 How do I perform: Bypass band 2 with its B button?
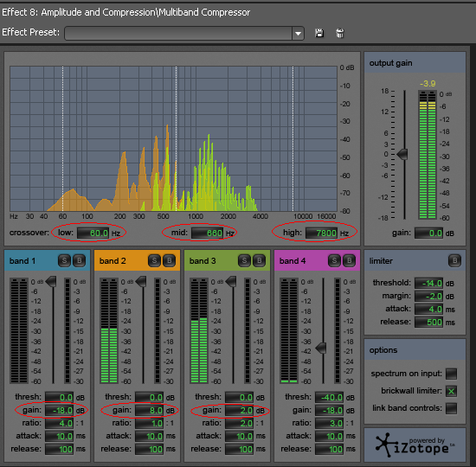coord(169,260)
